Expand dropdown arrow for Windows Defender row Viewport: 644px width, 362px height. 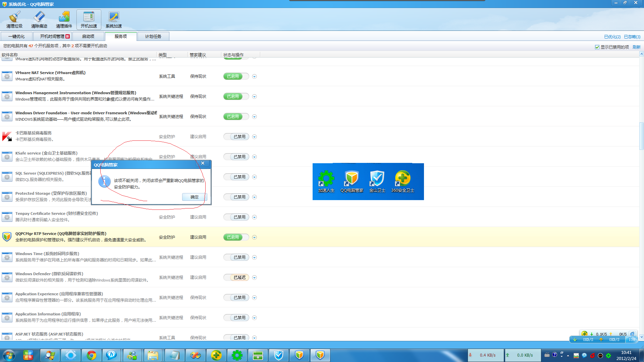click(254, 278)
